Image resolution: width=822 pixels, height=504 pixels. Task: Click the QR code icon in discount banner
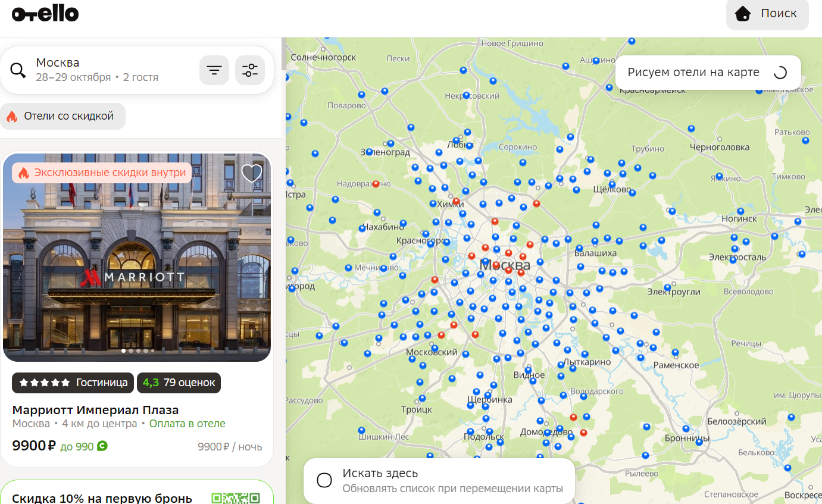click(236, 498)
